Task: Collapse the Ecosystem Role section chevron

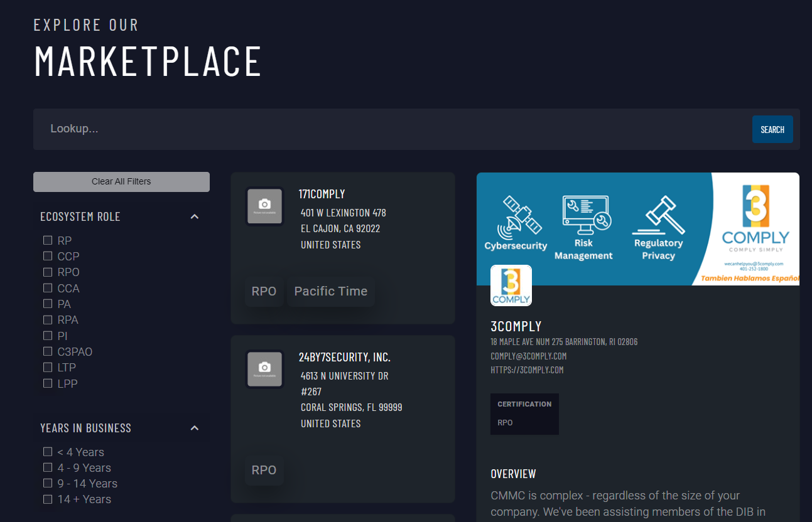Action: (195, 216)
